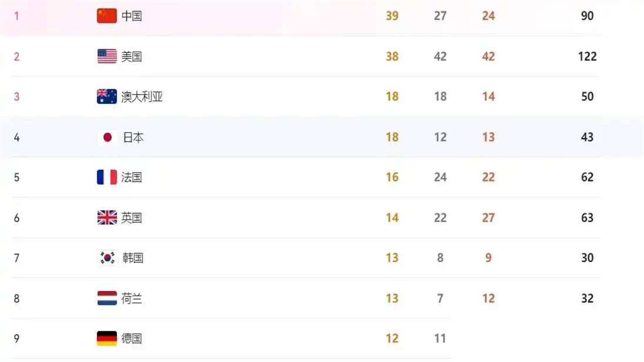Open the 中国 country link
The width and height of the screenshot is (644, 362).
coord(132,16)
